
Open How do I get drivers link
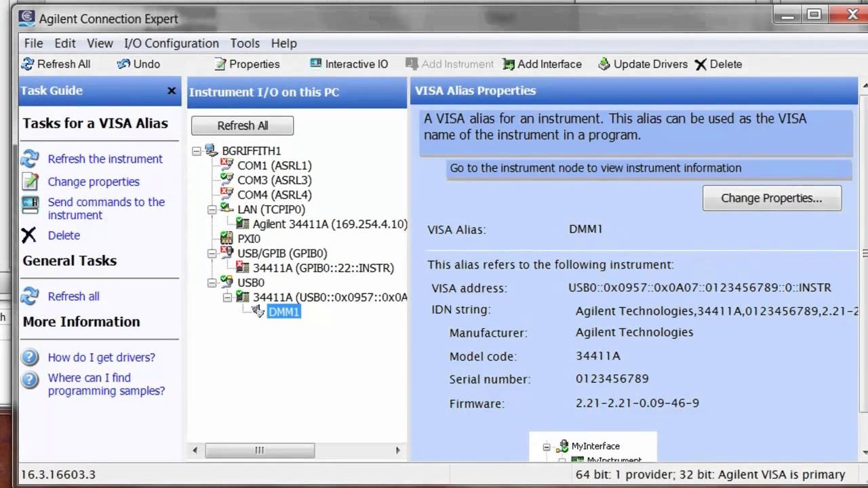102,357
